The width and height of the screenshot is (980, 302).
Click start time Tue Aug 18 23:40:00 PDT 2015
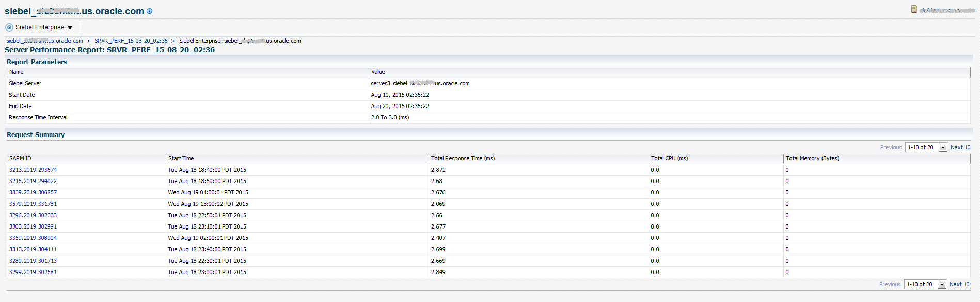pos(207,249)
